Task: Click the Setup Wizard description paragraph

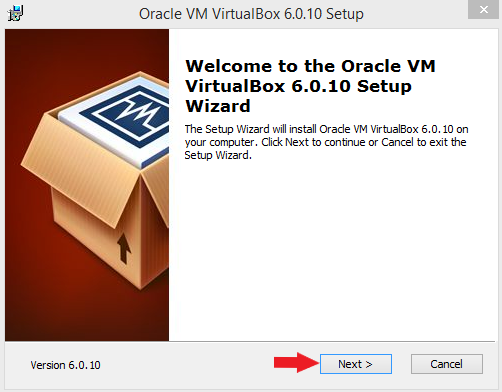Action: click(326, 142)
